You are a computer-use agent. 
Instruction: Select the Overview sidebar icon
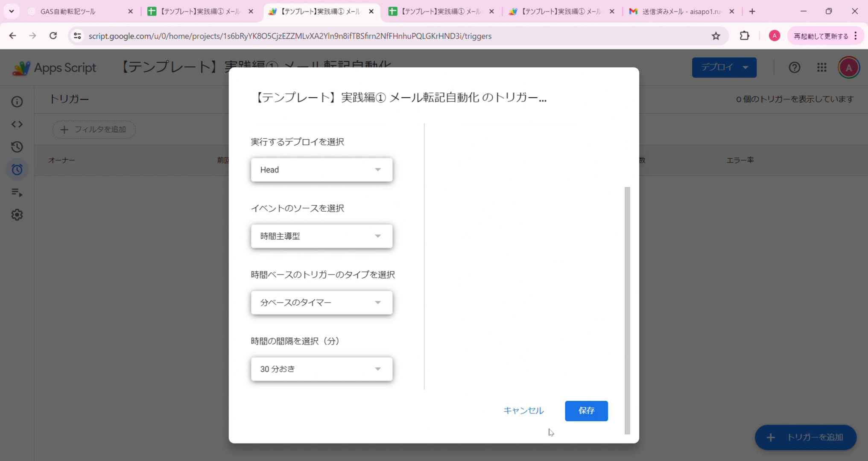[16, 101]
